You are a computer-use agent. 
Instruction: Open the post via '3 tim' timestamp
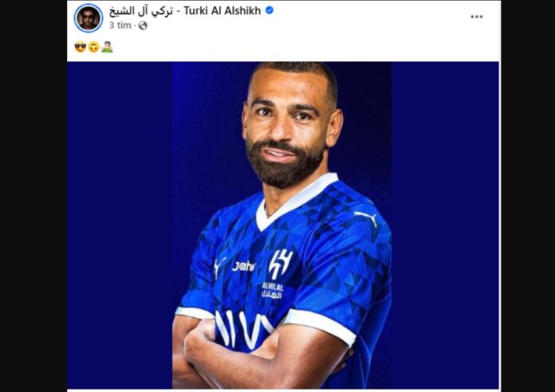pyautogui.click(x=120, y=25)
